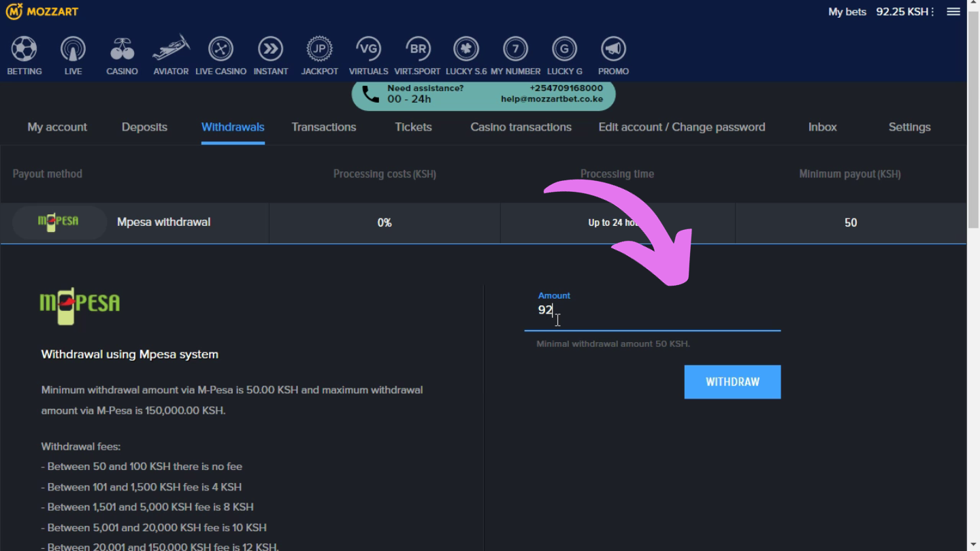This screenshot has width=980, height=551.
Task: Click the minimum payout 50 cell
Action: (851, 222)
